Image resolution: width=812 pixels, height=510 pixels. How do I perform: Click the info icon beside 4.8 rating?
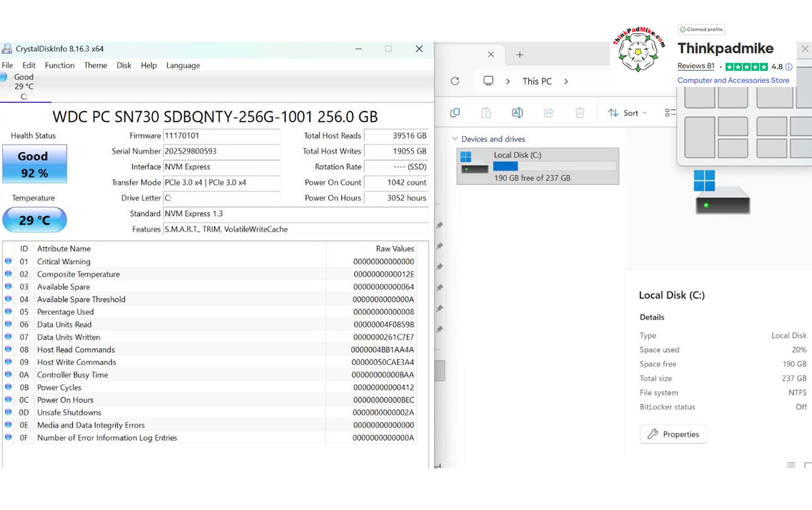click(x=789, y=67)
